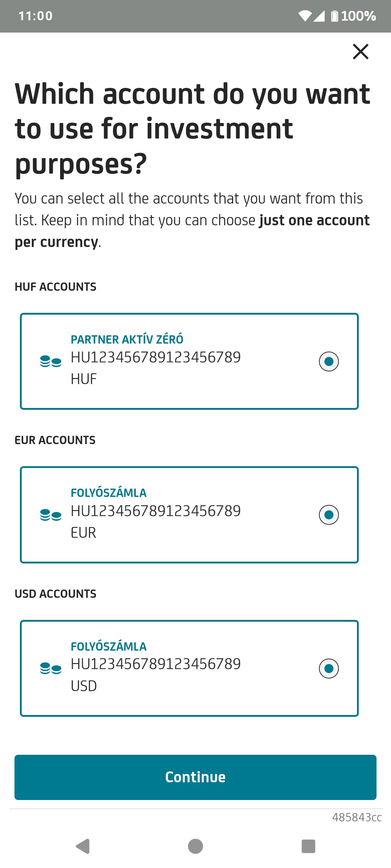391x868 pixels.
Task: Select the EUR account radio button
Action: (x=329, y=515)
